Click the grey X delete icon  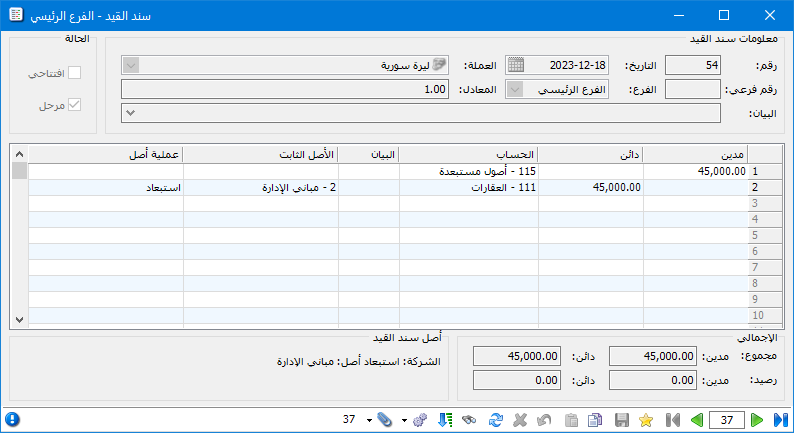520,420
